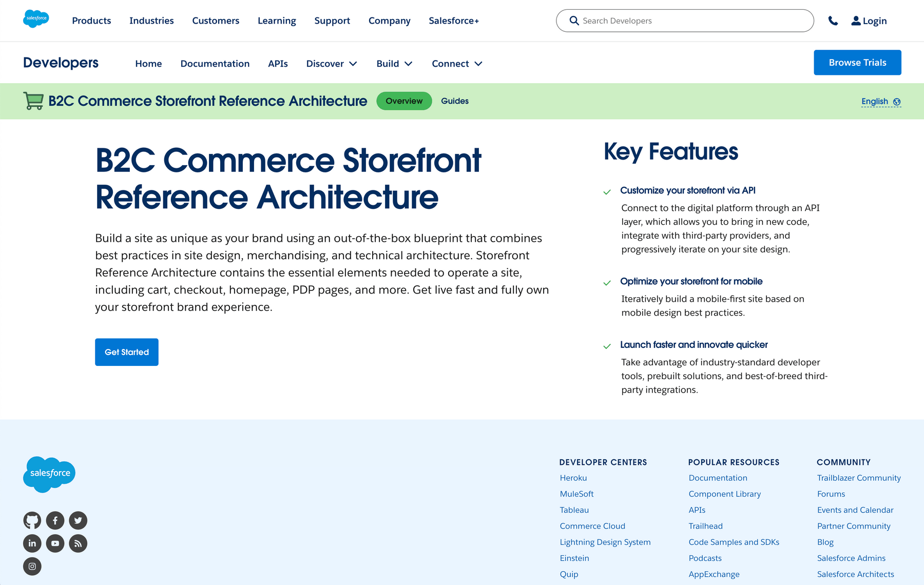Click the search magnifier icon
The image size is (924, 585).
coord(574,21)
